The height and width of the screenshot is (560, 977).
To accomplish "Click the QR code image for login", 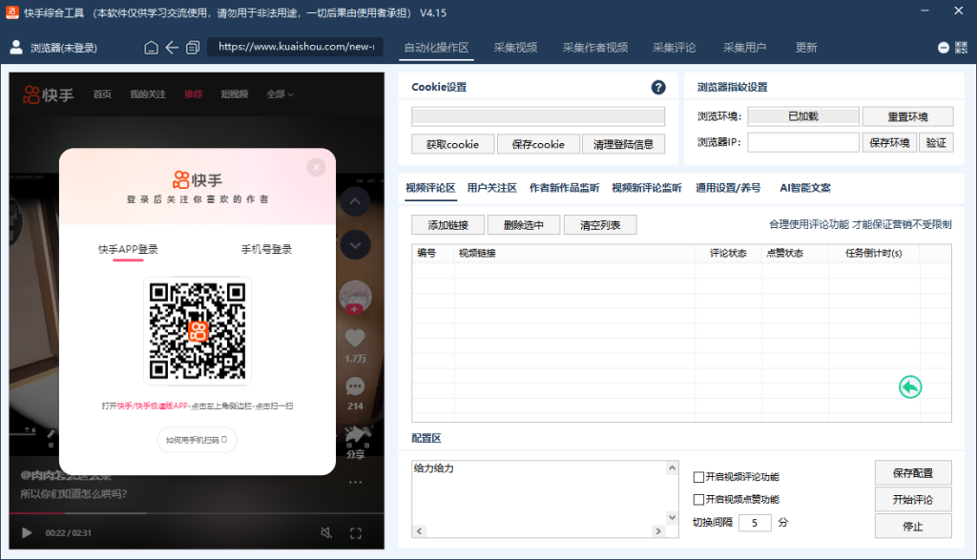I will click(197, 331).
